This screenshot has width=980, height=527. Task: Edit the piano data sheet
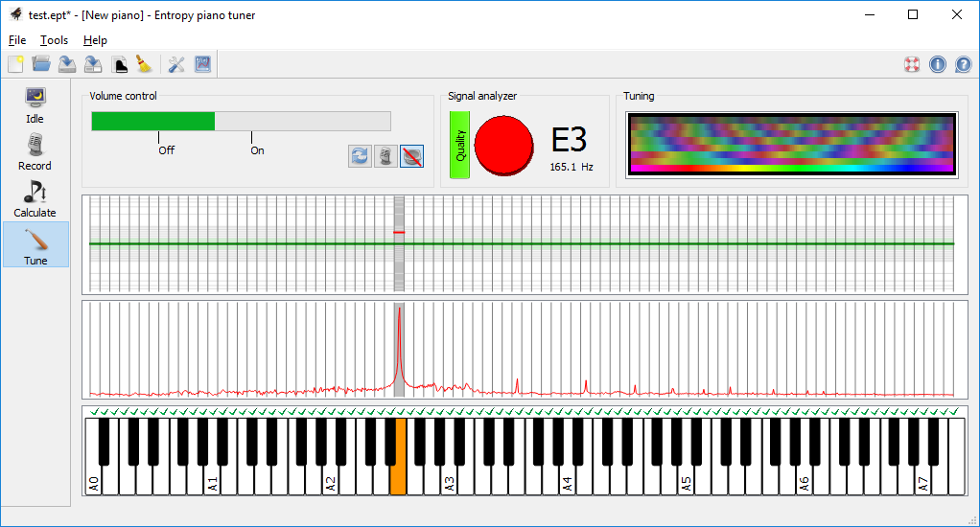click(119, 64)
